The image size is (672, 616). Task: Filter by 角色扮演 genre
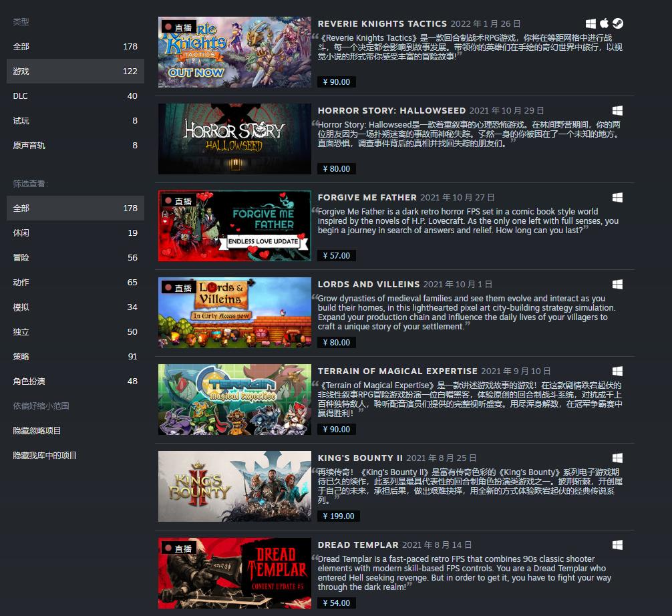point(75,381)
